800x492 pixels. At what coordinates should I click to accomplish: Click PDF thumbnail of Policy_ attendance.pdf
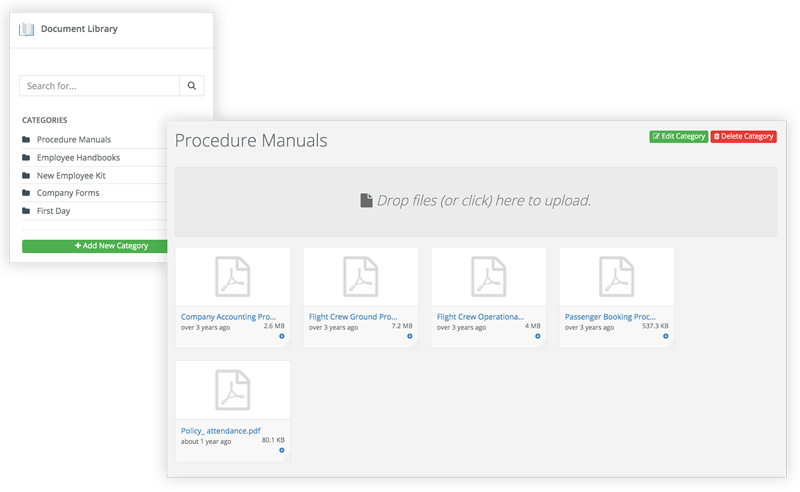[233, 390]
